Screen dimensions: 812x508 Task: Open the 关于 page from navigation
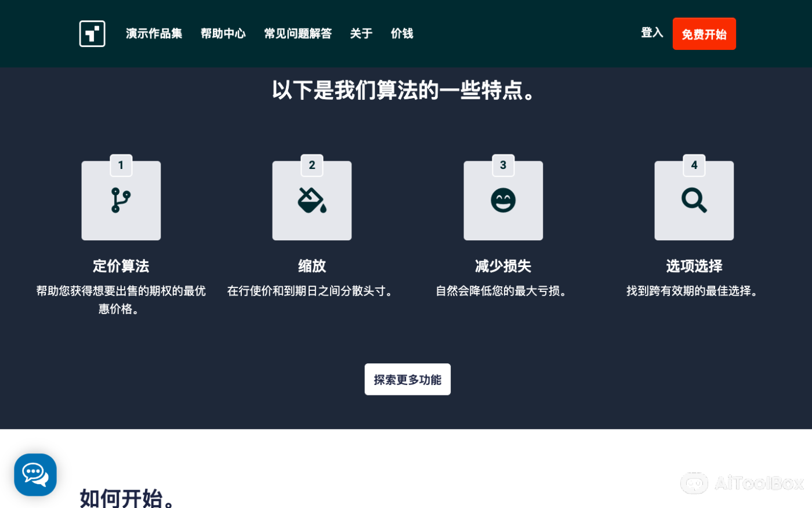(x=361, y=33)
